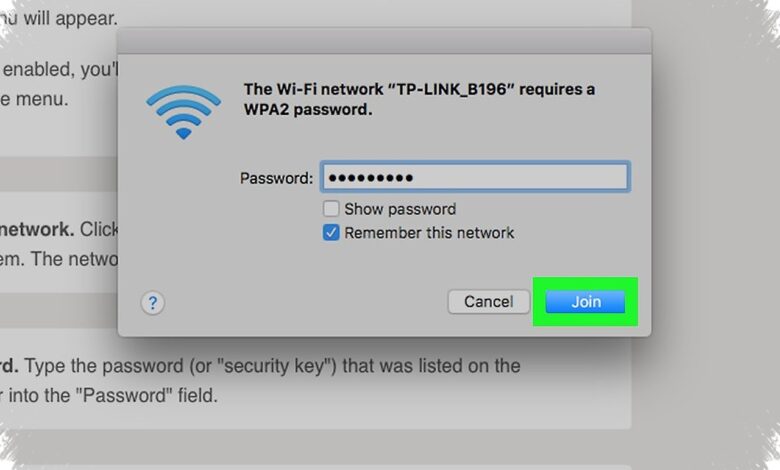The width and height of the screenshot is (780, 470).
Task: Uncheck the Remember this network checkbox
Action: coord(331,232)
